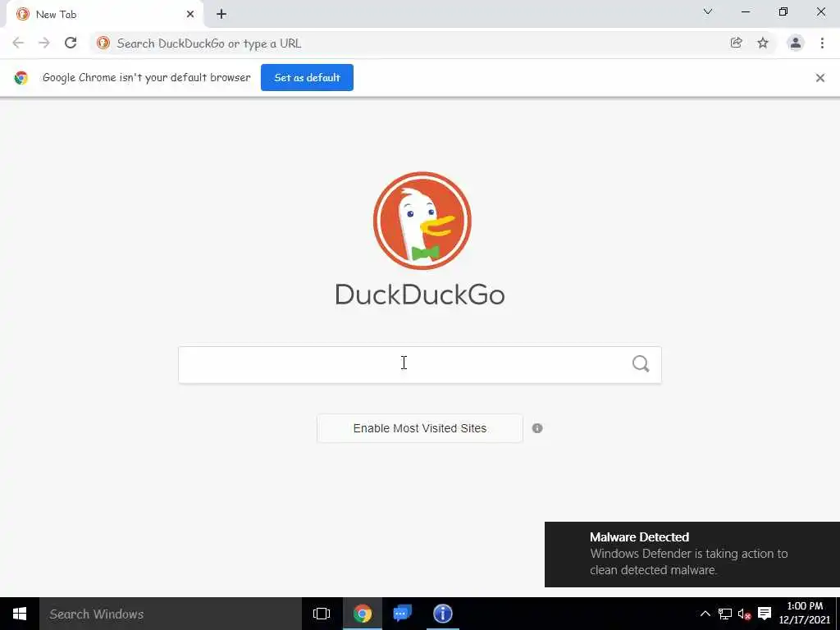The width and height of the screenshot is (840, 630).
Task: Open the blue info taskbar app
Action: click(442, 614)
